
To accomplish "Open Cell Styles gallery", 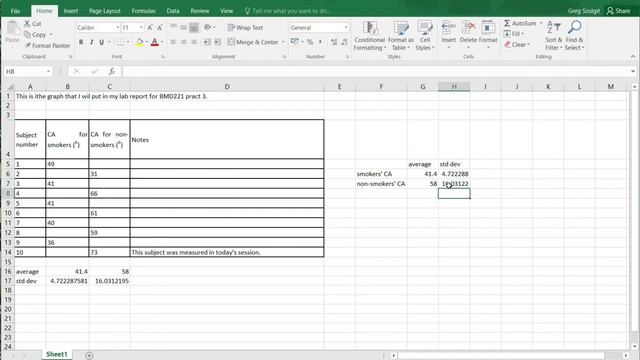I will pos(425,36).
